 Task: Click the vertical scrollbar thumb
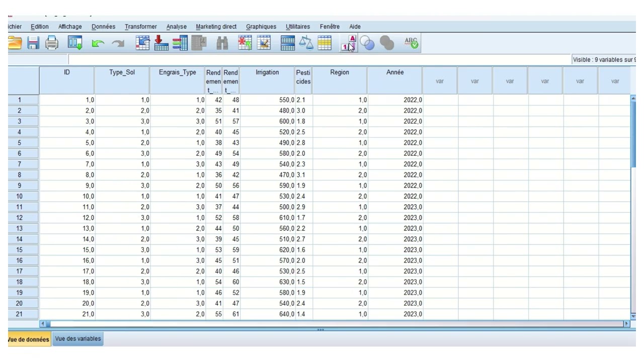click(633, 134)
